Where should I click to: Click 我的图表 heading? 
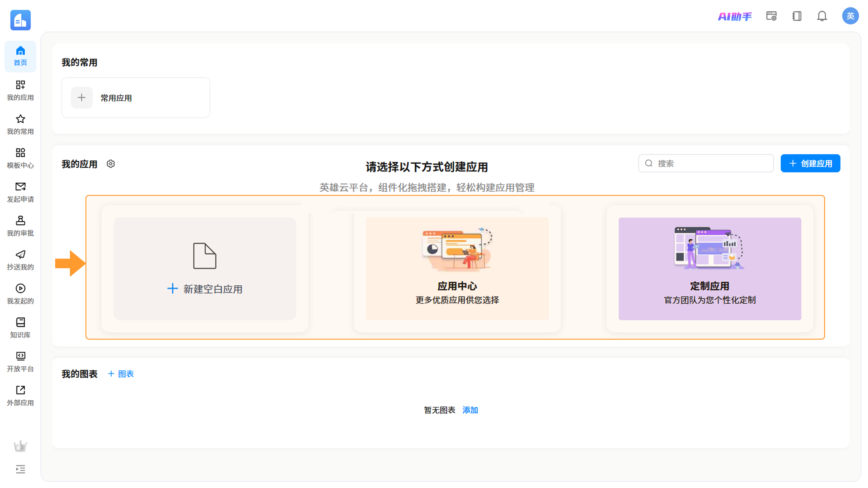pos(80,374)
